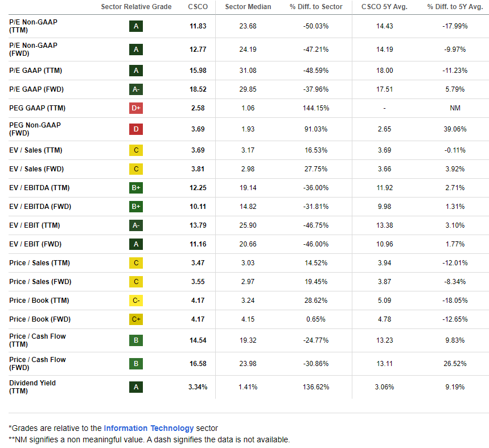Click the CSCO 5Y Avg. column header
Image resolution: width=489 pixels, height=448 pixels.
coord(384,7)
